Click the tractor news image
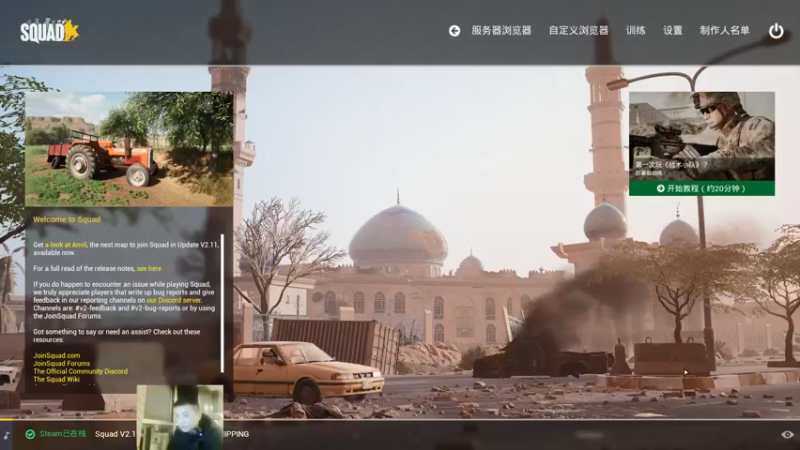 [x=129, y=149]
